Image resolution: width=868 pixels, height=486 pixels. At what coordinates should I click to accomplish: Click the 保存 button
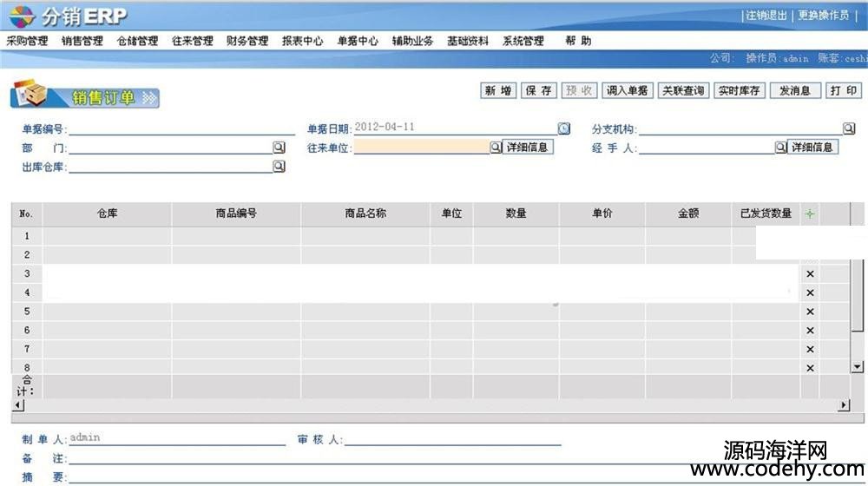(x=538, y=91)
